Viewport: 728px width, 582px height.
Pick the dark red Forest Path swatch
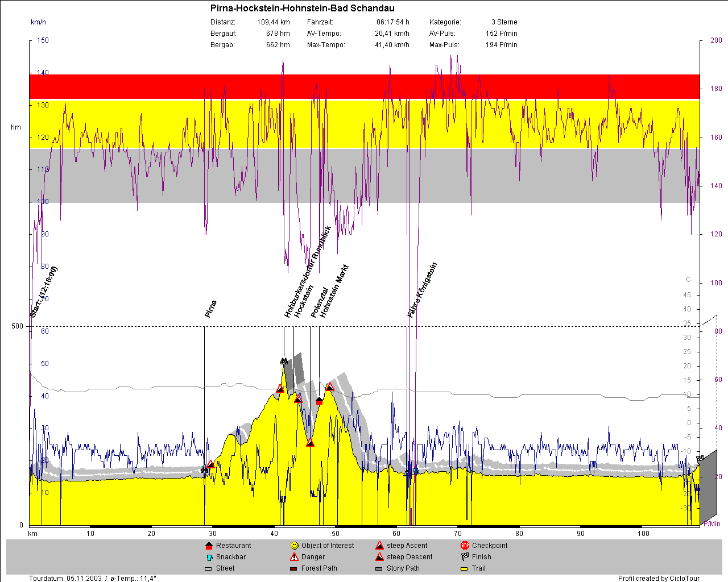pyautogui.click(x=293, y=568)
